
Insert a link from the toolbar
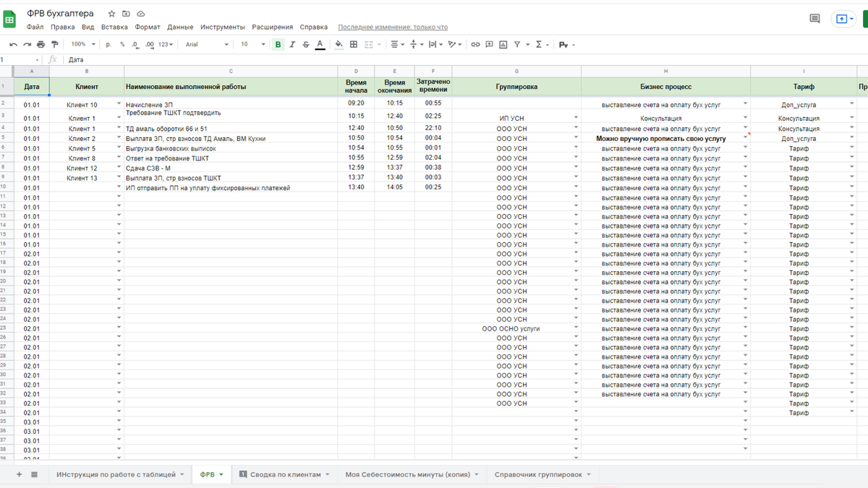coord(475,45)
